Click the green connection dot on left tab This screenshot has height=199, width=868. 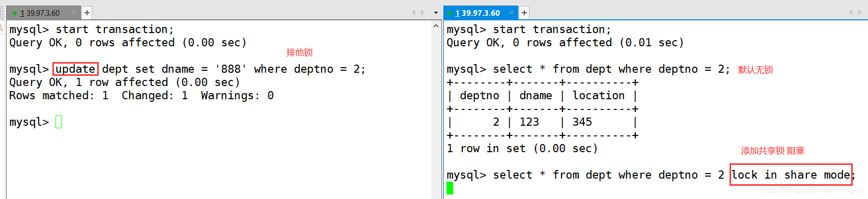tap(15, 13)
